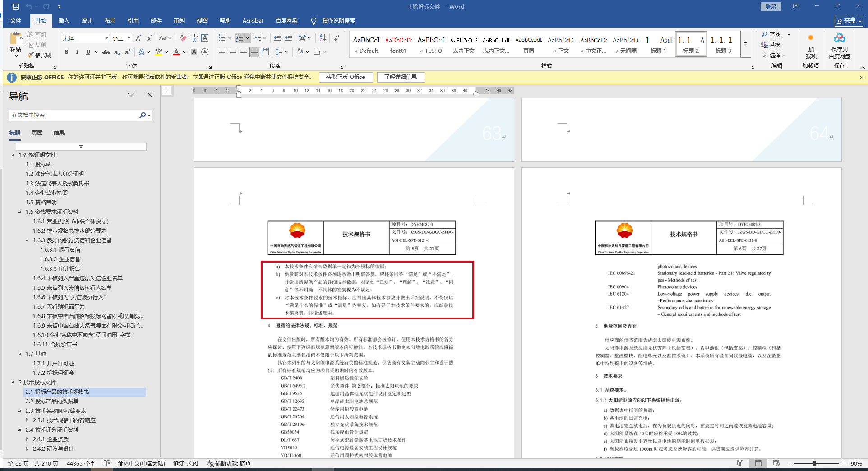
Task: Apply the '标题 1' heading style
Action: pyautogui.click(x=658, y=44)
